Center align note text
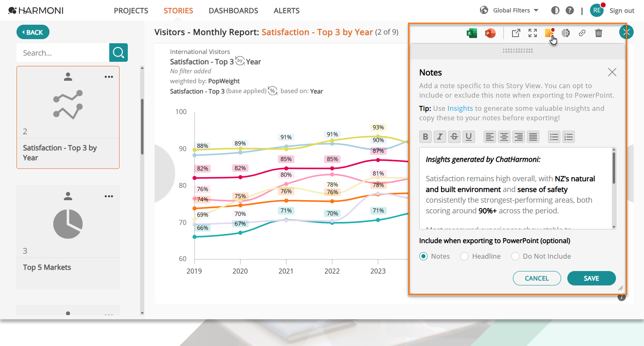This screenshot has height=346, width=644. click(504, 137)
